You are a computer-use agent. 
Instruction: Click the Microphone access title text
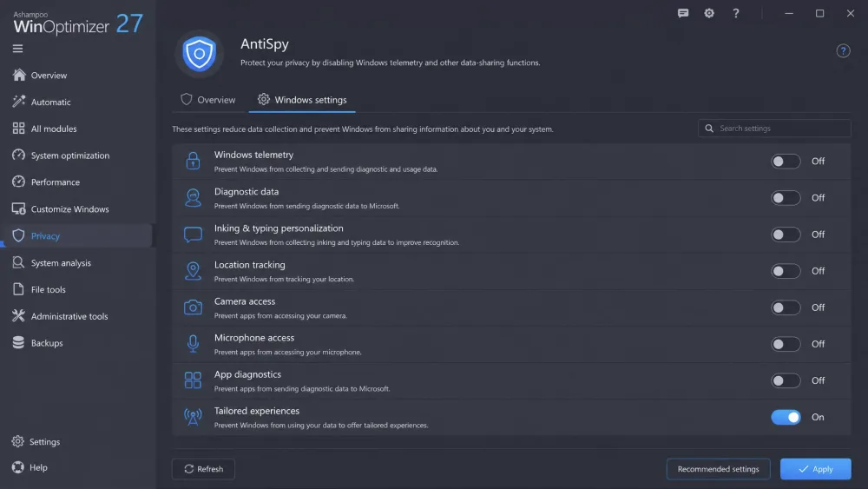click(x=254, y=338)
